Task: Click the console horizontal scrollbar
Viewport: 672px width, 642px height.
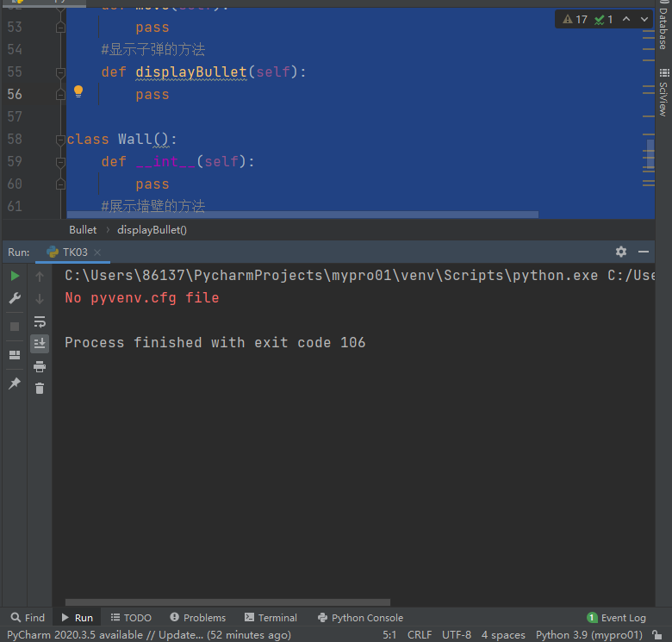Action: click(227, 602)
